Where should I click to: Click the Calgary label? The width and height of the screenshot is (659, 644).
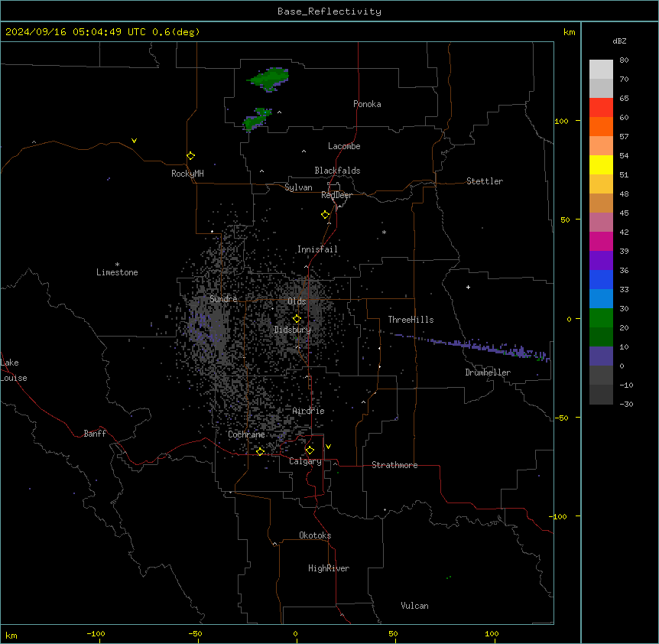pos(306,461)
